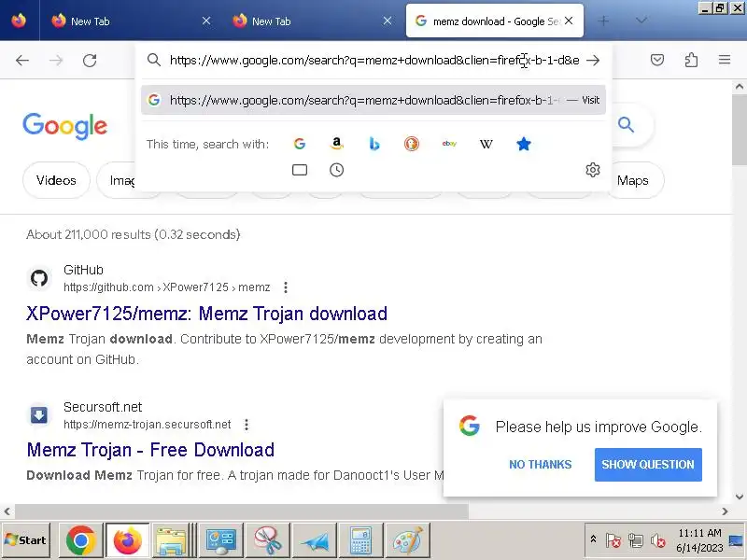
Task: Search history via clock icon
Action: (x=337, y=170)
